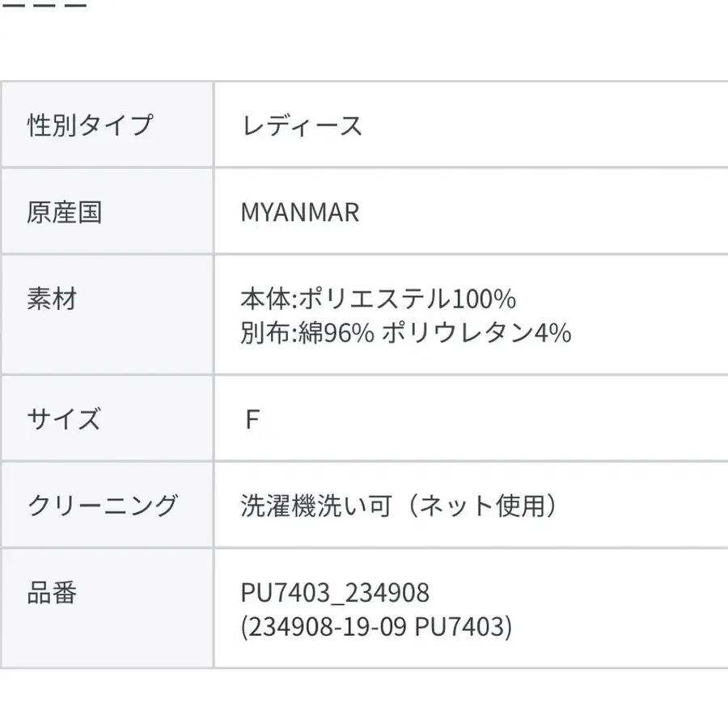
Task: Click the dashed line at the top
Action: coord(44,6)
